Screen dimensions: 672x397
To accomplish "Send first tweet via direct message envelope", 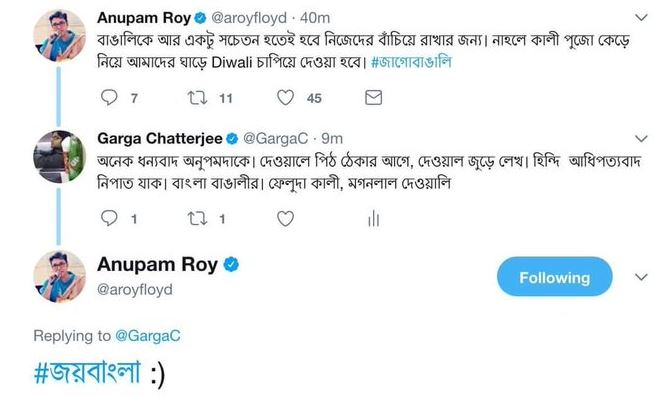I will (373, 98).
